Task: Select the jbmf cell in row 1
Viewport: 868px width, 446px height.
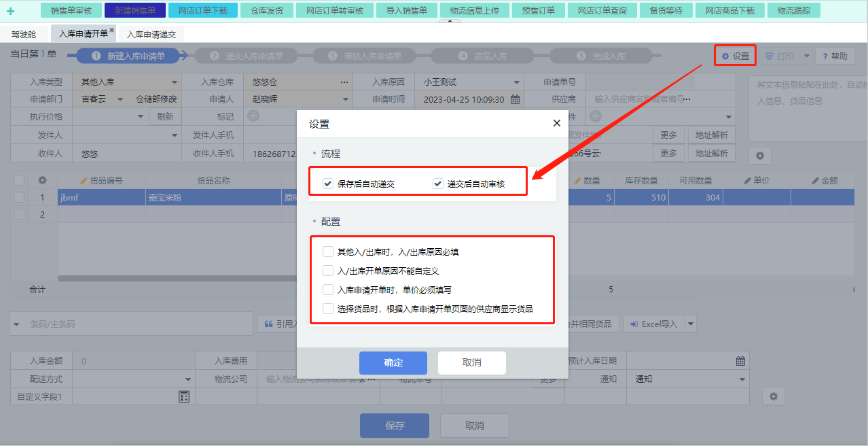Action: (101, 197)
